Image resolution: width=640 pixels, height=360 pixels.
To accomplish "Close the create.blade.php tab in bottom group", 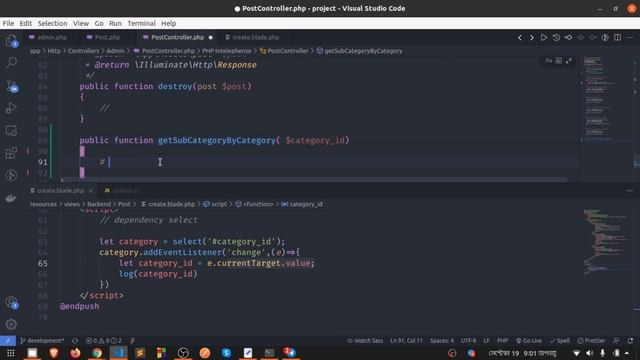I will (x=91, y=191).
